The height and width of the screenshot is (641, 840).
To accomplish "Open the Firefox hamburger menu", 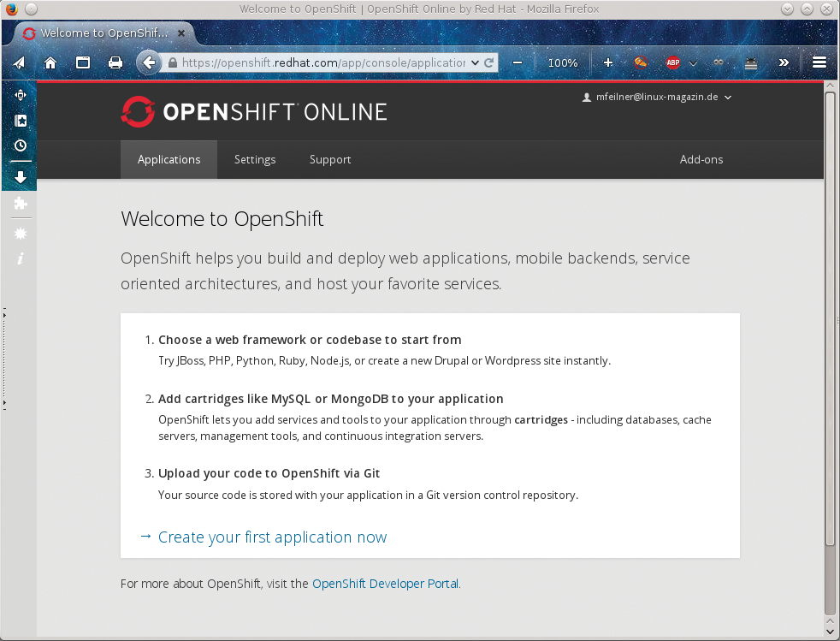I will tap(819, 62).
